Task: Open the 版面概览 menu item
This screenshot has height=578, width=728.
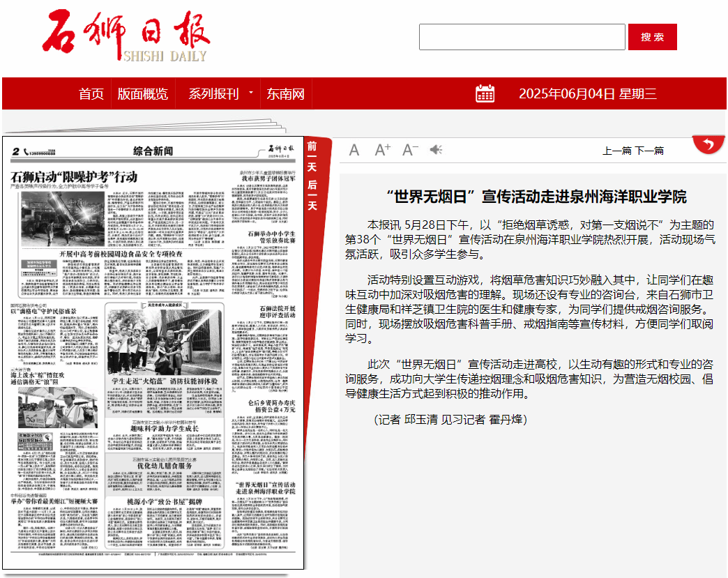Action: point(143,94)
